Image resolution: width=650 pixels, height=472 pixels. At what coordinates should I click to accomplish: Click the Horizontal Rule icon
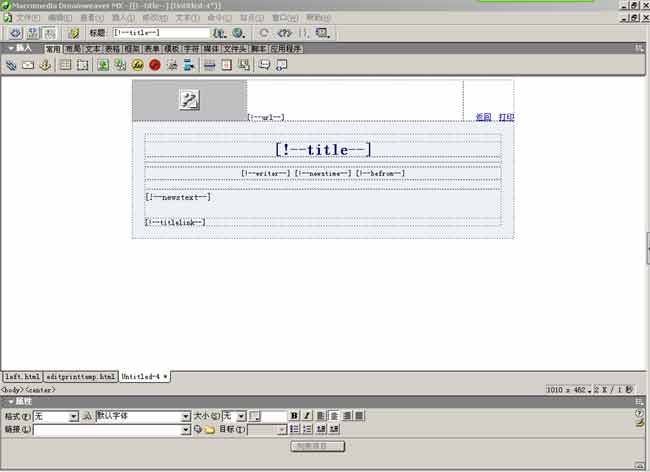click(209, 65)
